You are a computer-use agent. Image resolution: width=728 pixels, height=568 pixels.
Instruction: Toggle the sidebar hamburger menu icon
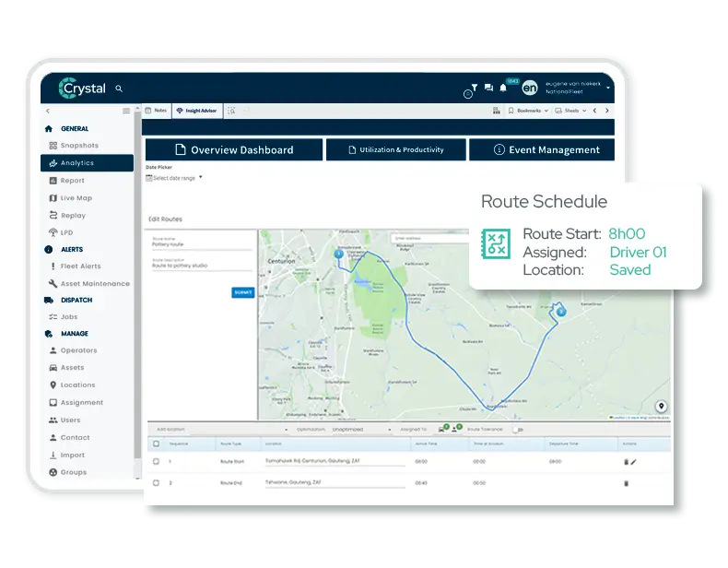pos(126,111)
